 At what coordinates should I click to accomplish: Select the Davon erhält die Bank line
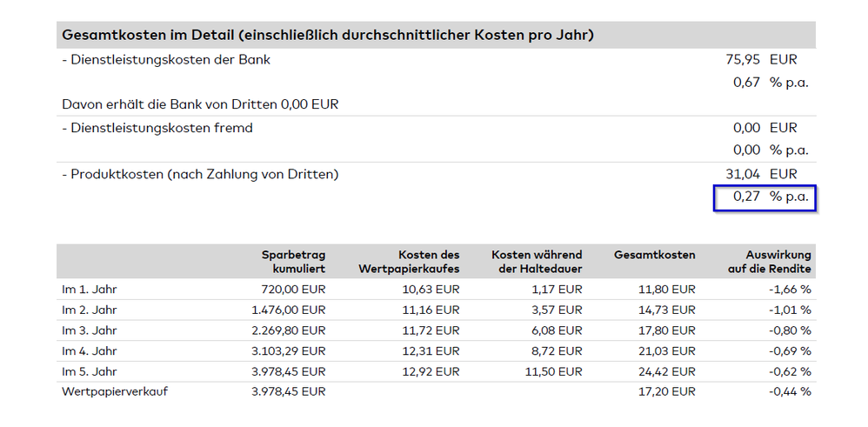[200, 104]
